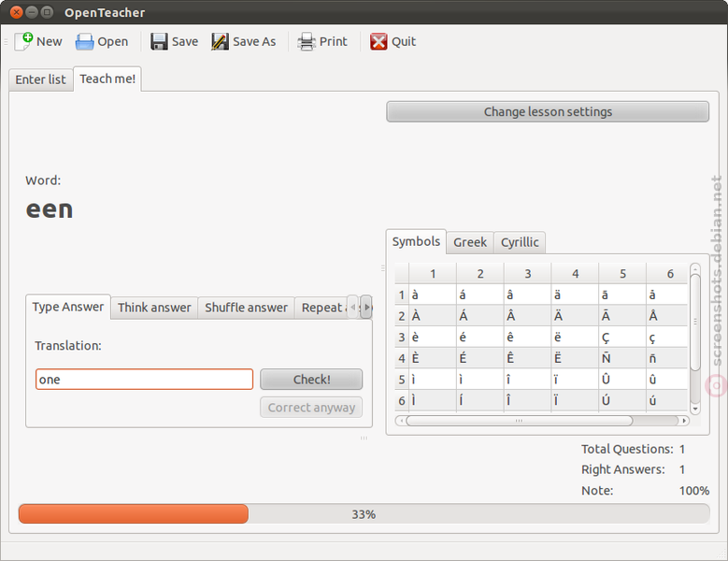The image size is (728, 561).
Task: Select the Symbols character tab
Action: point(416,241)
